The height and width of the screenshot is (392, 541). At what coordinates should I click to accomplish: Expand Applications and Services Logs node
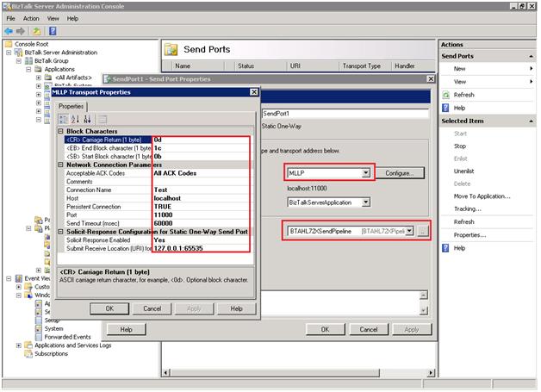tap(19, 345)
